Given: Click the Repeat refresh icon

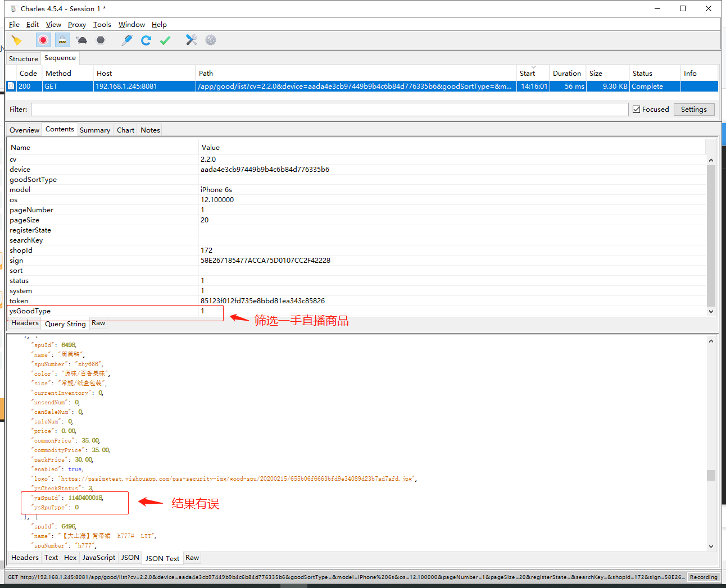Looking at the screenshot, I should coord(146,40).
